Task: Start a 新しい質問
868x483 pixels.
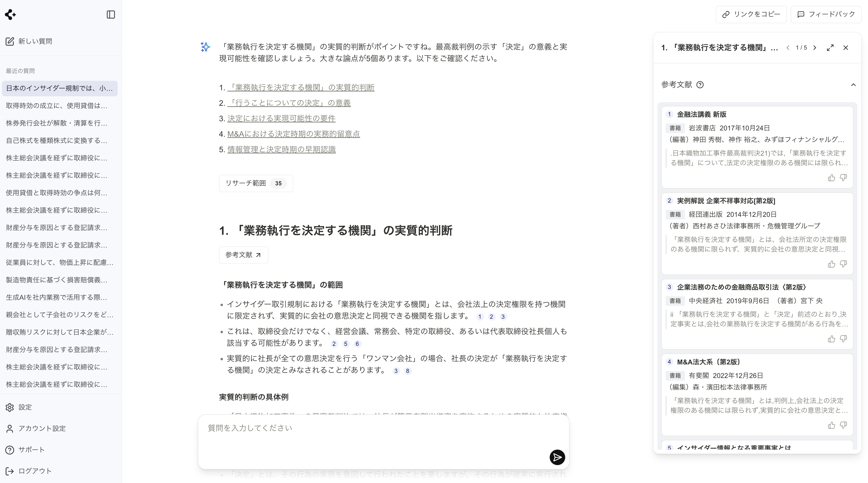Action: click(x=29, y=41)
